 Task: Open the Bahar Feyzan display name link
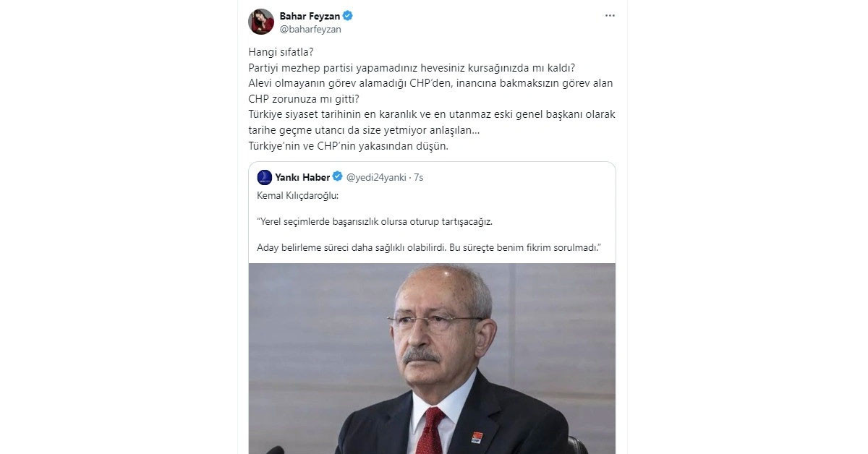click(x=310, y=16)
